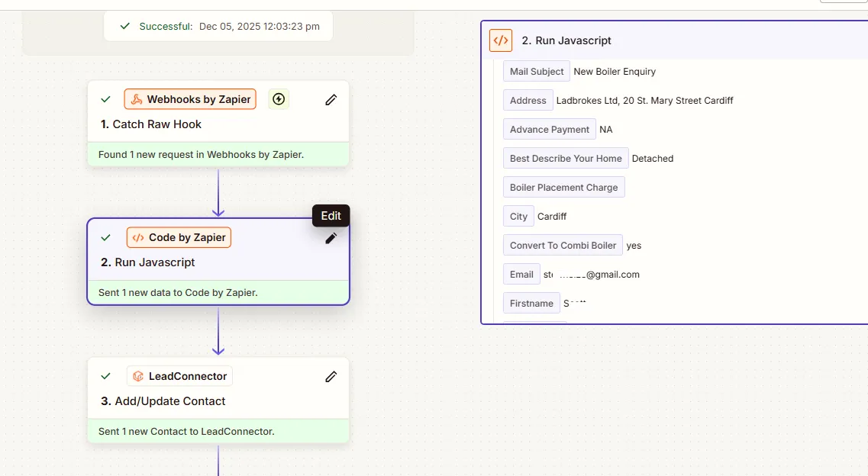Viewport: 868px width, 476px height.
Task: Select the '3. Add/Update Contact' step title
Action: [x=163, y=401]
